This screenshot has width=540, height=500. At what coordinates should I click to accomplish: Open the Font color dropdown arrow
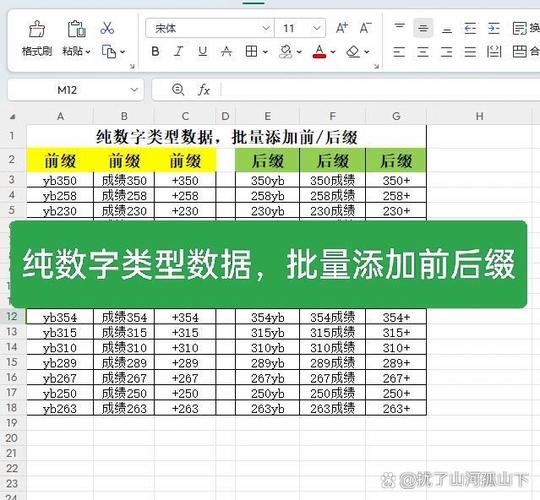pyautogui.click(x=333, y=52)
